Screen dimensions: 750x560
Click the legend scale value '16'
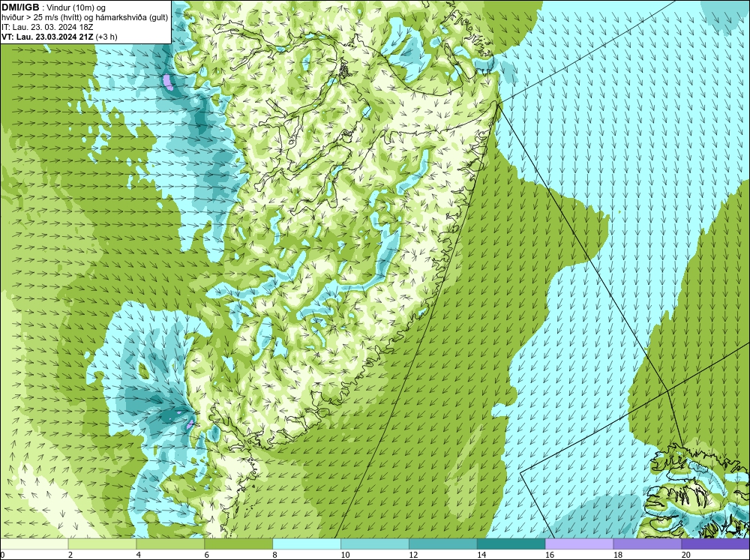click(x=550, y=555)
